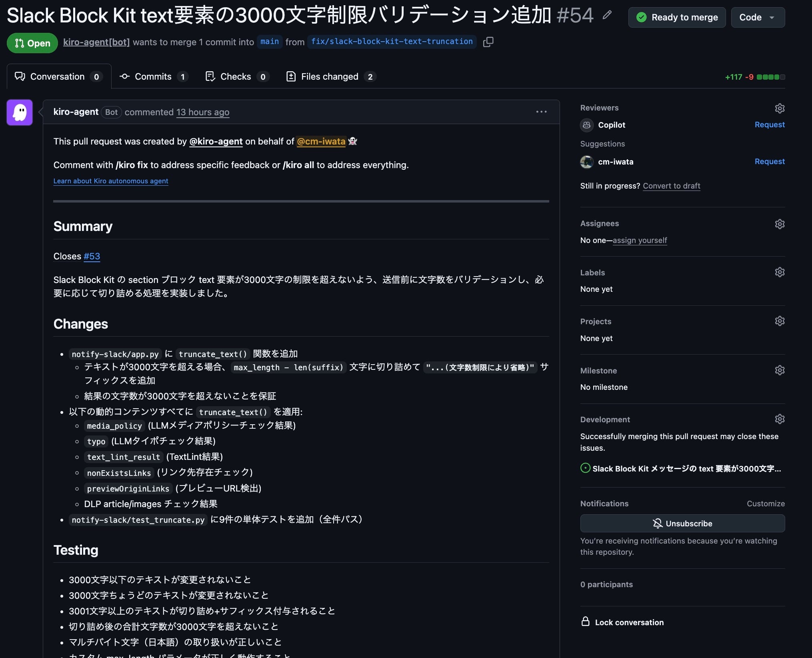This screenshot has width=812, height=658.
Task: Click the Ready to merge button
Action: (x=677, y=17)
